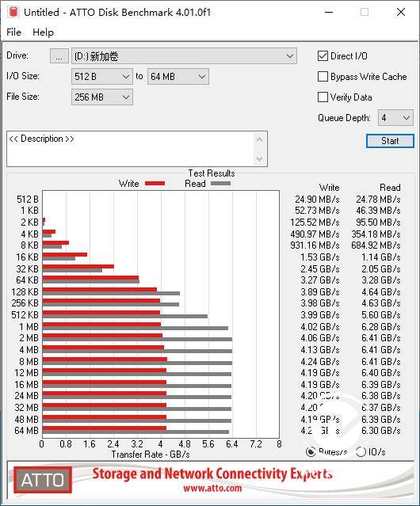Click the 5.60 GB/s read value
Screen dimensions: 420x506
click(381, 315)
